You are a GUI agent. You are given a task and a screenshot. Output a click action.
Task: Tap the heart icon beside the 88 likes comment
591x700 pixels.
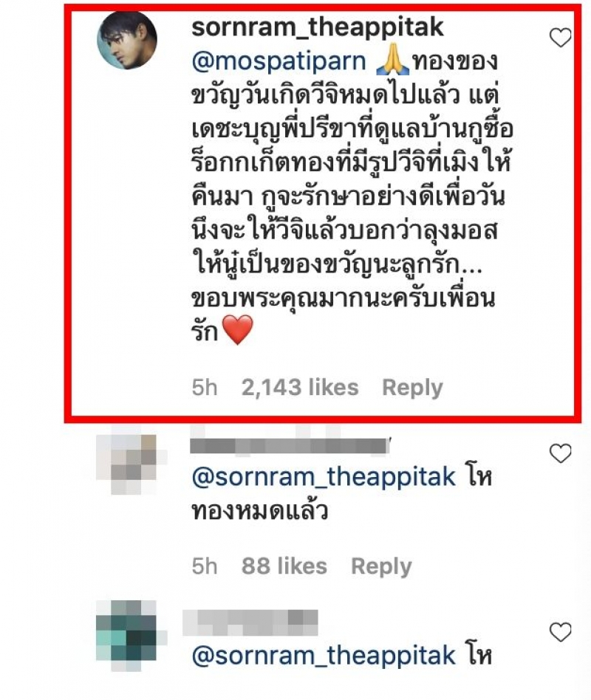560,453
